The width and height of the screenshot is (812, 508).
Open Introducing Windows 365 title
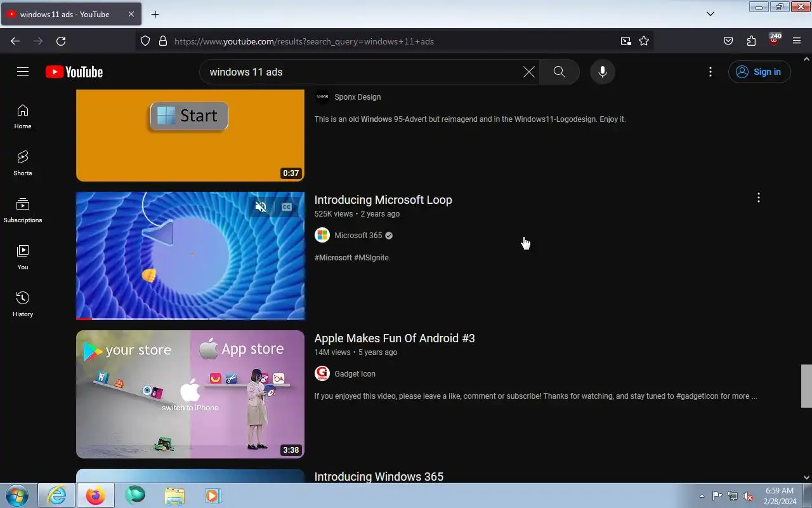pos(379,477)
